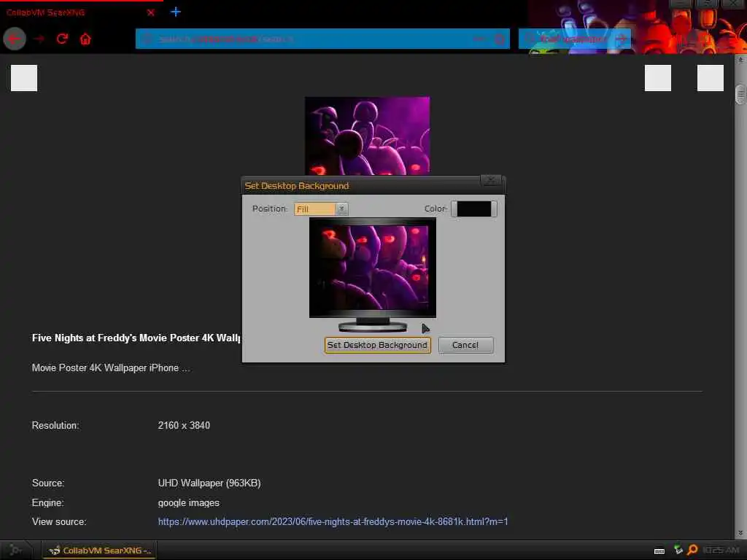The width and height of the screenshot is (747, 560).
Task: Click the Set Desktop Background button
Action: tap(377, 345)
